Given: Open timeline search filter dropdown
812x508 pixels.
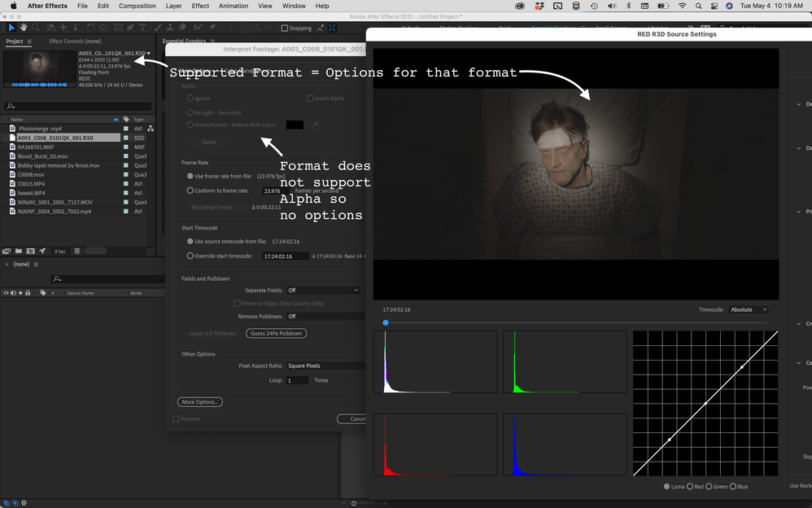Looking at the screenshot, I should pos(57,279).
